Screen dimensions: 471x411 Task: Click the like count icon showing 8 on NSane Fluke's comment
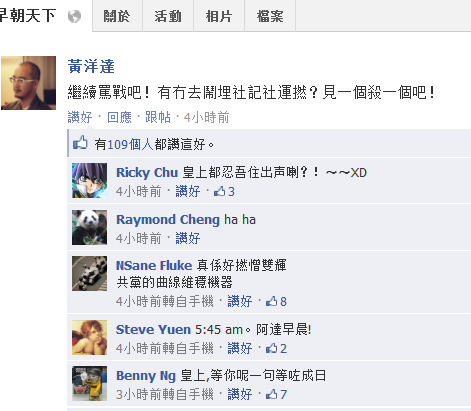(271, 301)
